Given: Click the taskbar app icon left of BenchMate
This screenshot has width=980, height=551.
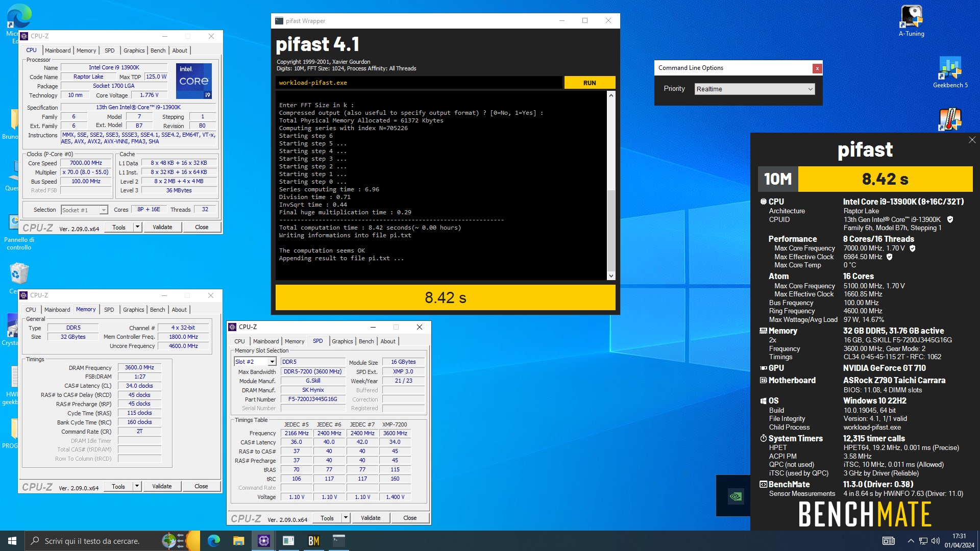Looking at the screenshot, I should tap(288, 541).
